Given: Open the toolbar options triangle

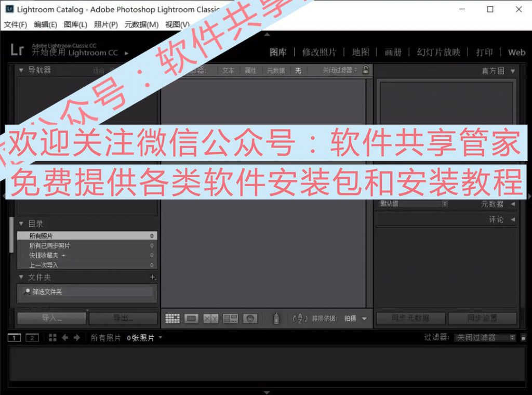Looking at the screenshot, I should pyautogui.click(x=364, y=319).
